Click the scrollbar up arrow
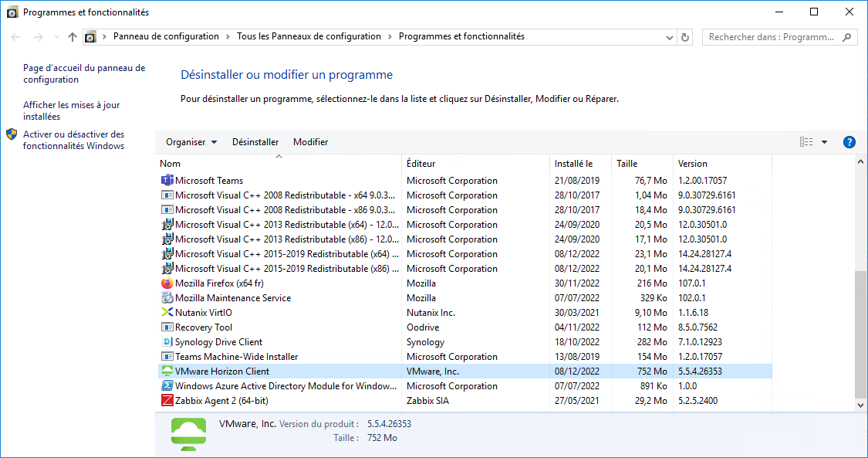 point(860,161)
